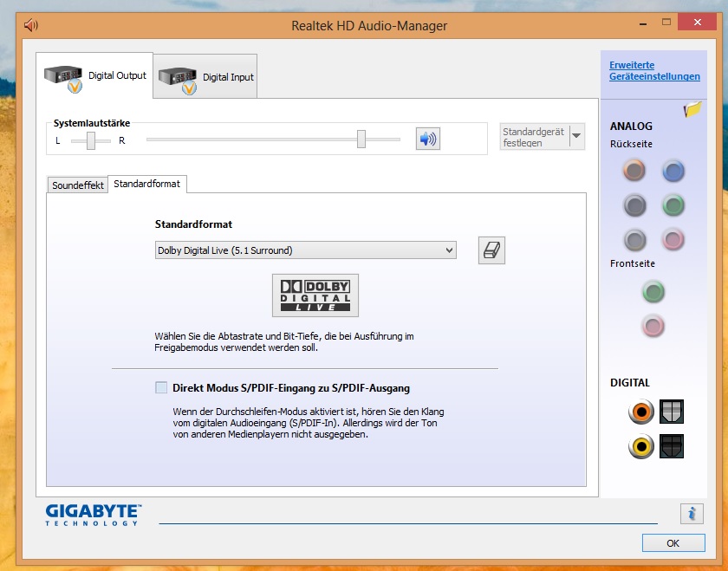Open connector settings folder icon
This screenshot has height=571, width=728.
click(692, 109)
